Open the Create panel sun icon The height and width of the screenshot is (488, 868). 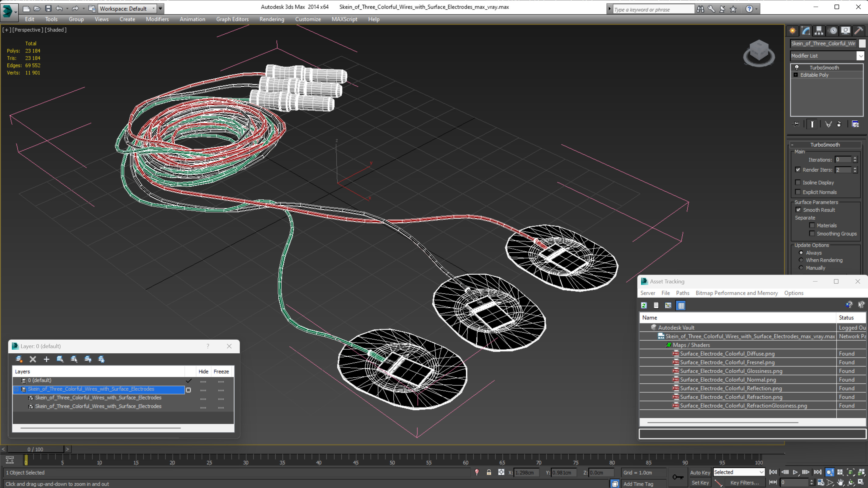tap(793, 31)
